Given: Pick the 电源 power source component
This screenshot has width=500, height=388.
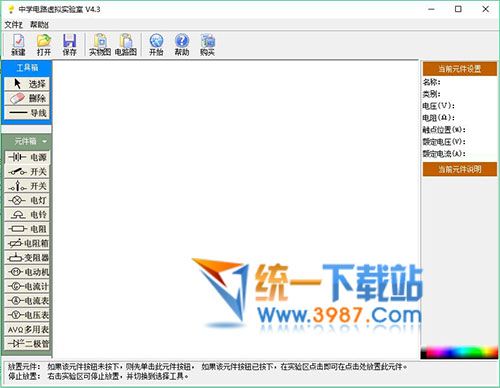Looking at the screenshot, I should [27, 157].
